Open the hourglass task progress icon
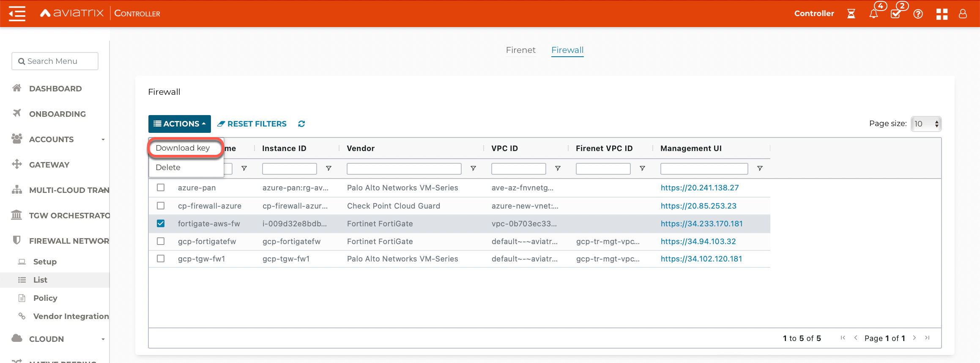The image size is (980, 363). click(851, 14)
